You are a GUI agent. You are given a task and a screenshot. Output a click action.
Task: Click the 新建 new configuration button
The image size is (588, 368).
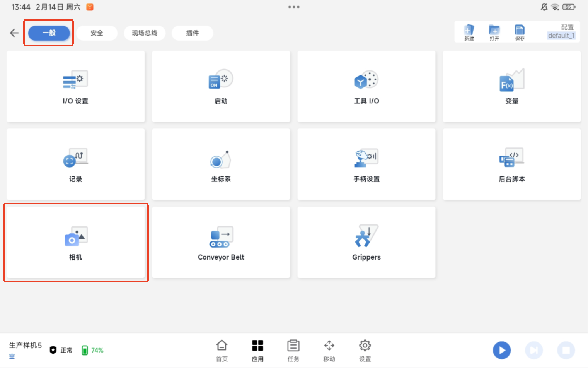[x=469, y=32]
